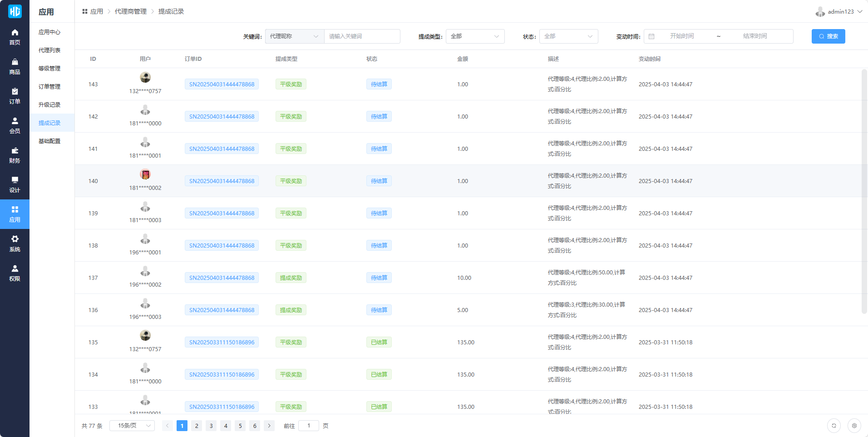Click the refresh icon at bottom right
The image size is (868, 437).
pyautogui.click(x=833, y=426)
